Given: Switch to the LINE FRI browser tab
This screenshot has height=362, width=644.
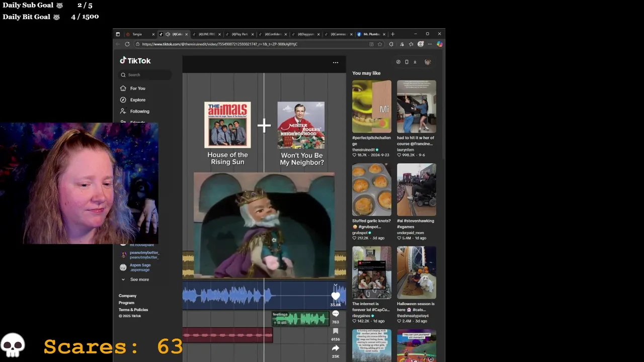Looking at the screenshot, I should [x=206, y=34].
